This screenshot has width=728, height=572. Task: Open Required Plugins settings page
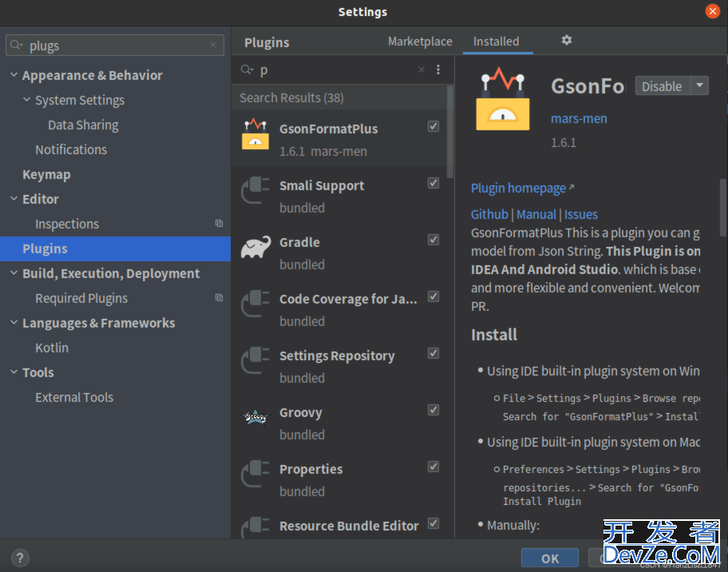point(81,298)
